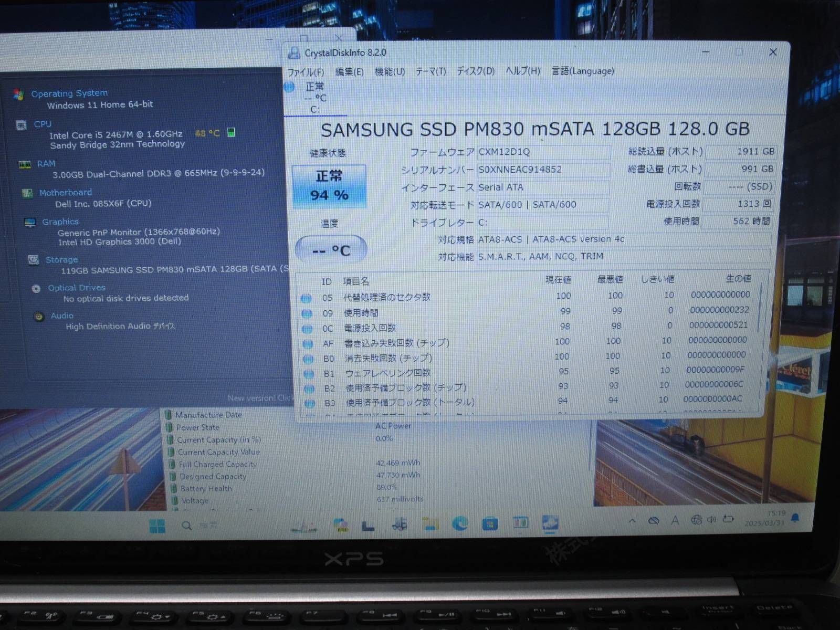Toggle notifications with the tray bell icon
Screen dimensions: 840x630
point(795,518)
